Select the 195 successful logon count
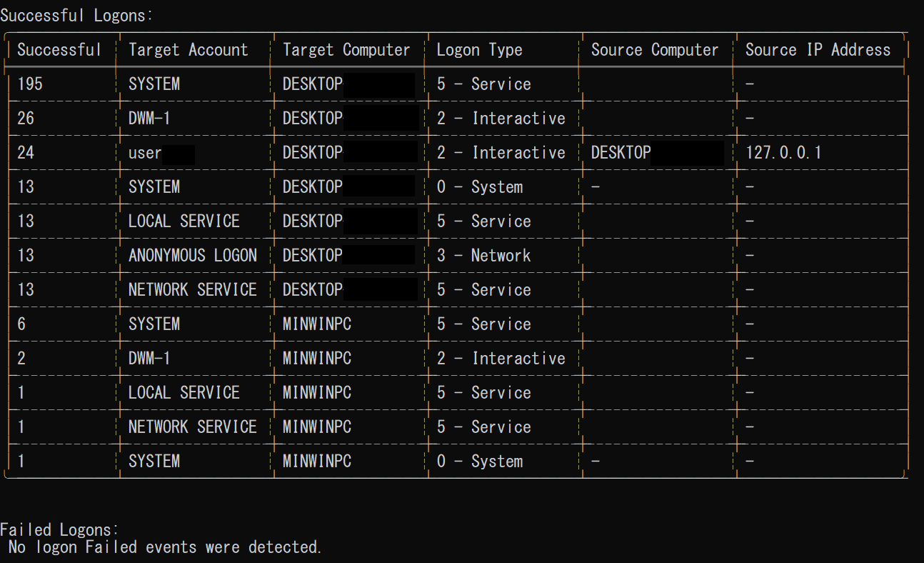This screenshot has height=563, width=924. click(x=30, y=84)
